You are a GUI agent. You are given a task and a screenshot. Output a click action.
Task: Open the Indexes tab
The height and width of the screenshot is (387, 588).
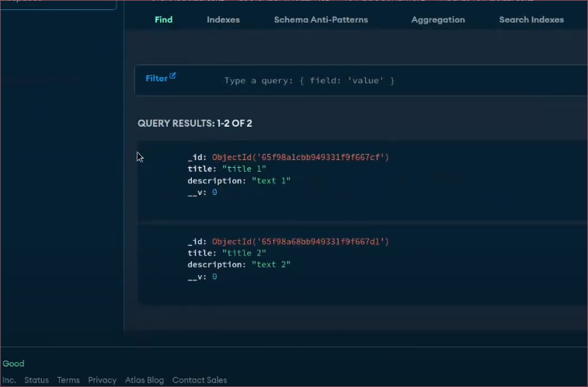(x=223, y=19)
